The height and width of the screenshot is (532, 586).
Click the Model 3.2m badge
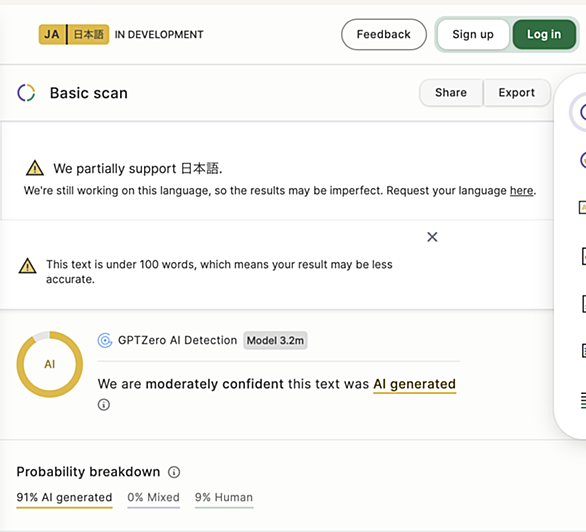(x=275, y=340)
